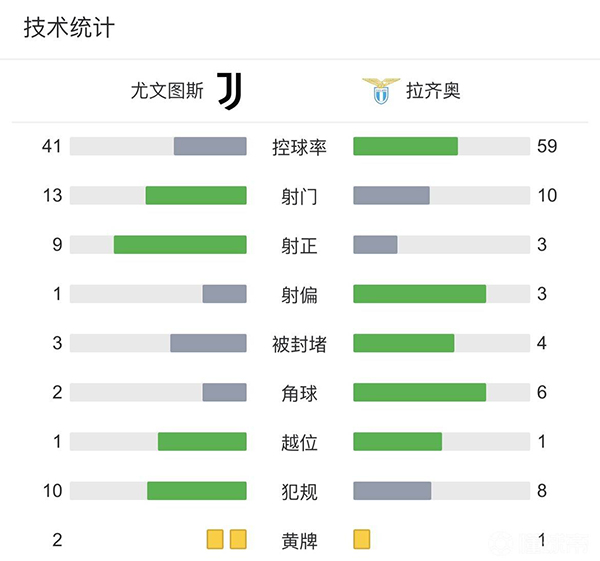Click Juventus's green 犯规 fouls bar

[x=196, y=491]
